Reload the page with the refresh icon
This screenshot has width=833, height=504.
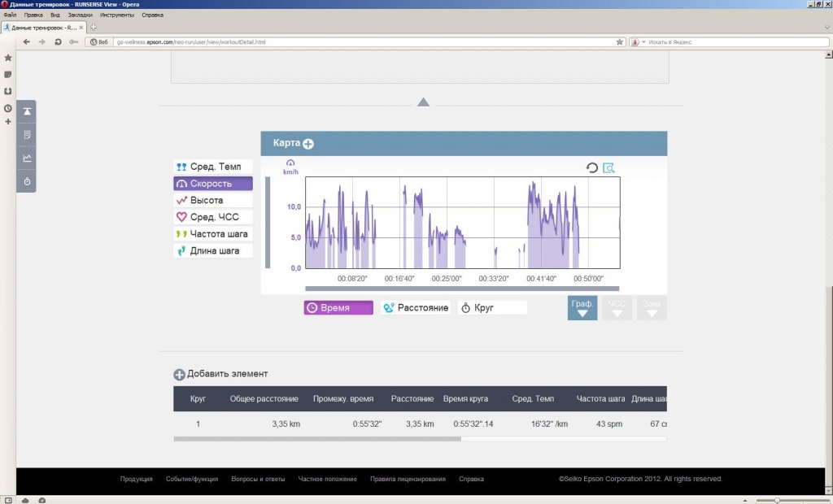(58, 42)
